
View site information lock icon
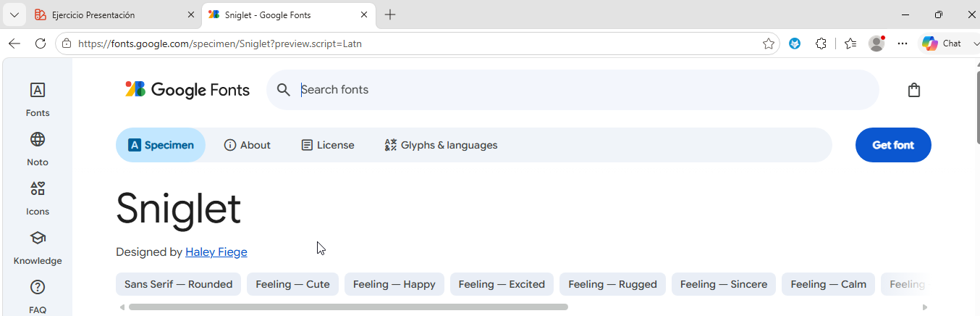[67, 43]
